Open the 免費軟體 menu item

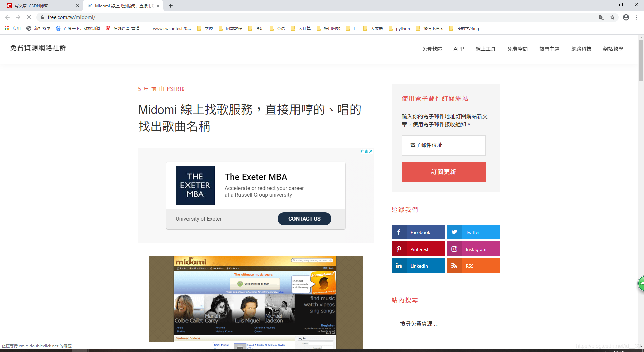[432, 49]
